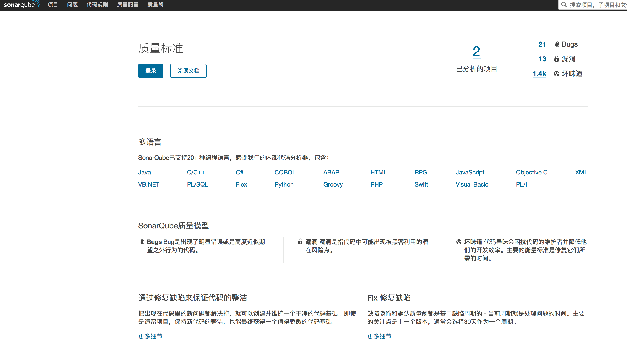Select 质量阈 in the top bar

tap(155, 5)
